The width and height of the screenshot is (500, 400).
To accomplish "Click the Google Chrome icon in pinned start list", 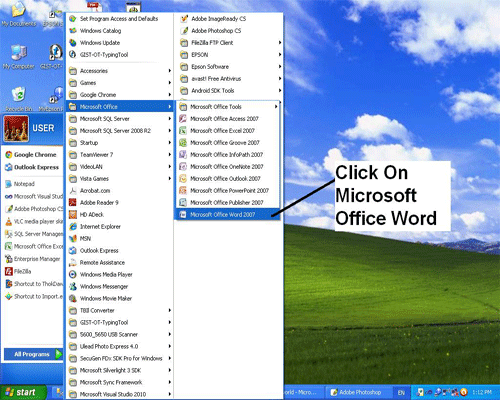I will pos(9,155).
